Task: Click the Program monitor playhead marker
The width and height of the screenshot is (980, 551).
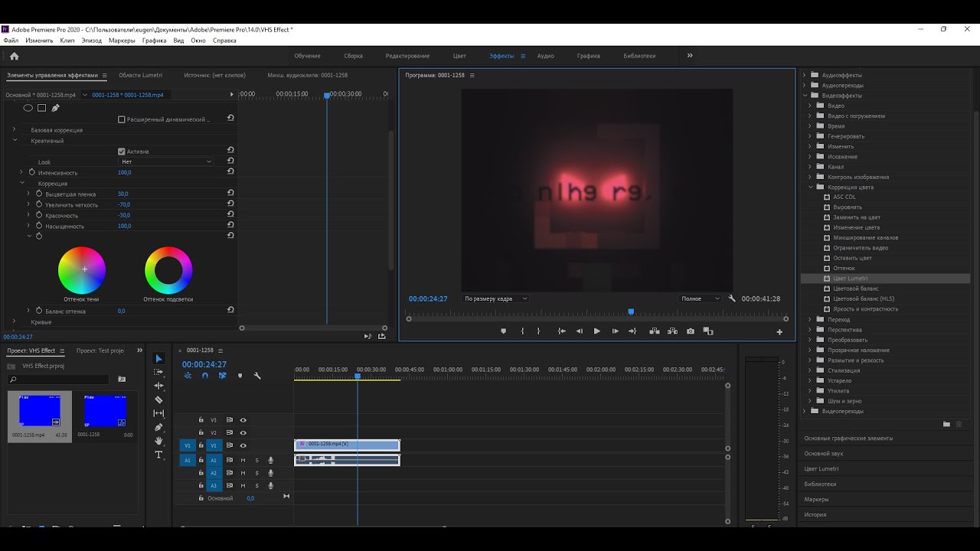Action: [x=631, y=312]
